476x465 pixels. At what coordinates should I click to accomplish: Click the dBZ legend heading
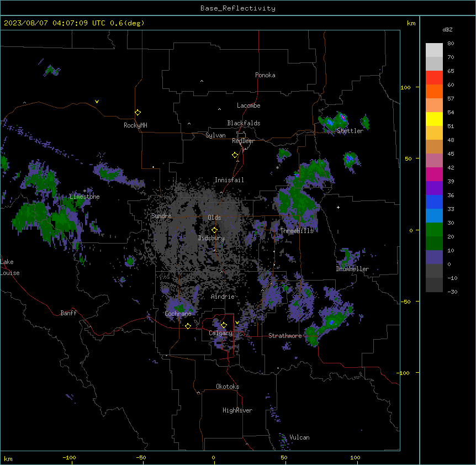447,29
